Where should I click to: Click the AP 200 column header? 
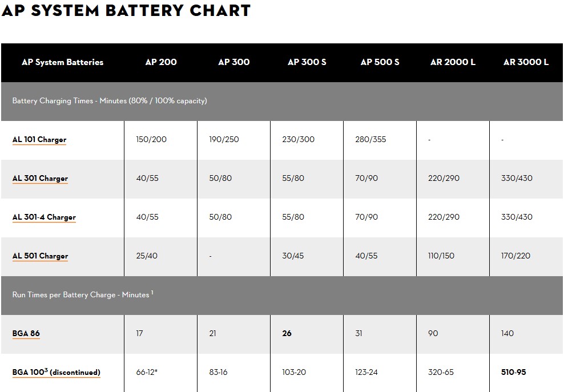click(x=161, y=62)
